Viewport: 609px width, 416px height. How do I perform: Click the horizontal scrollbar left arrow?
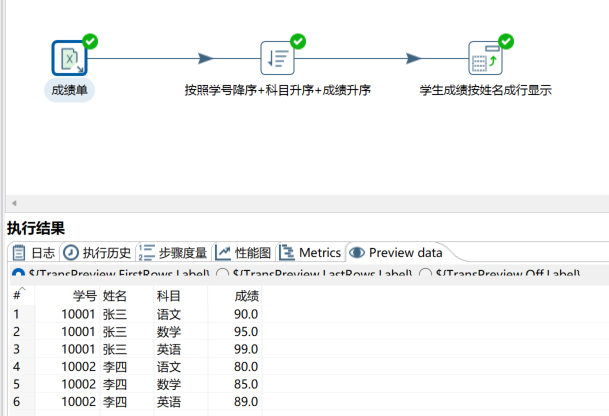pyautogui.click(x=13, y=204)
